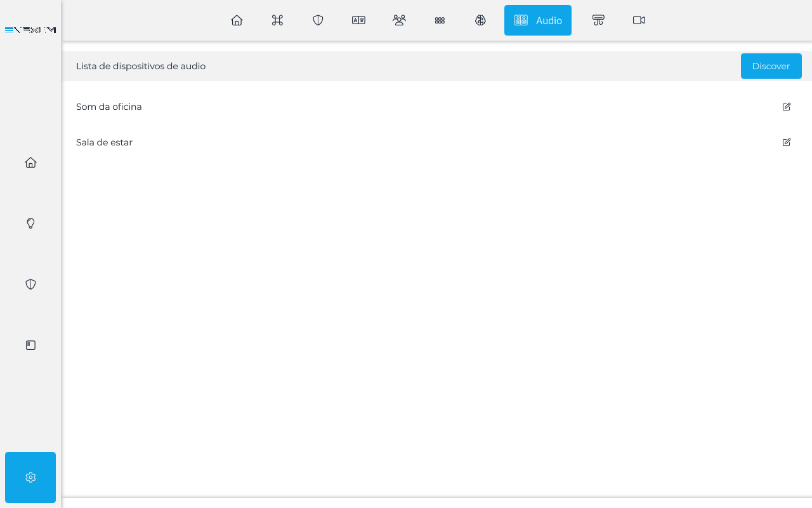Open the shield section in left sidebar
The width and height of the screenshot is (812, 508).
coord(30,284)
